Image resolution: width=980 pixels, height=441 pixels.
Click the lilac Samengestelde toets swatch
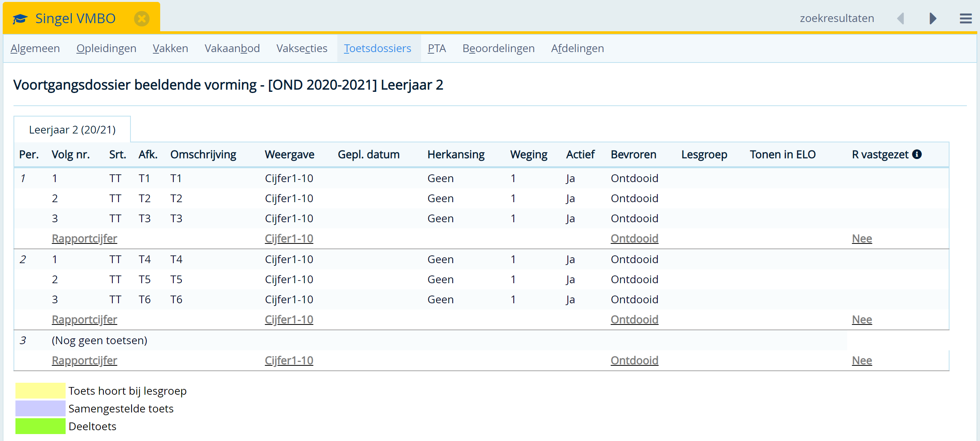40,408
